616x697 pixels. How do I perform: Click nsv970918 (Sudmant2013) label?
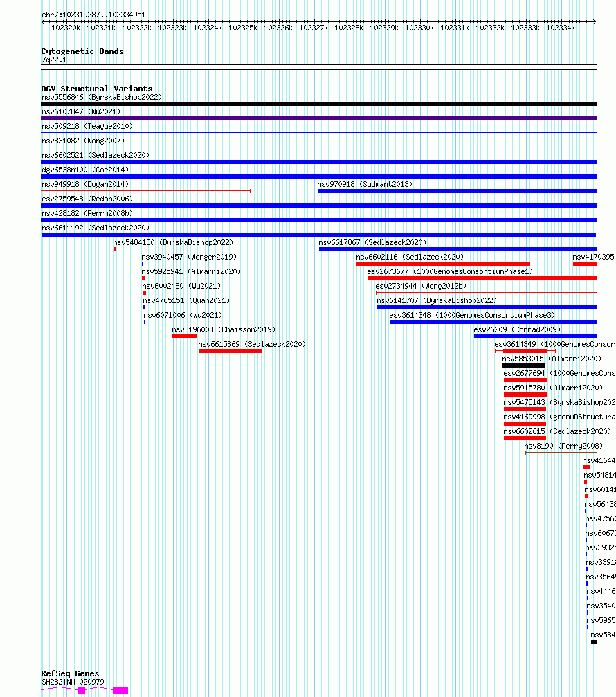365,184
